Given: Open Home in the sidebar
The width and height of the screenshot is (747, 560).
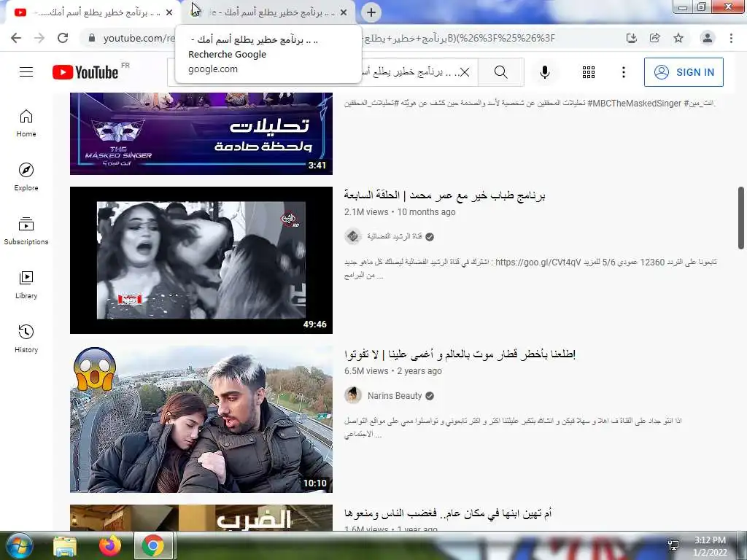Looking at the screenshot, I should click(x=26, y=122).
